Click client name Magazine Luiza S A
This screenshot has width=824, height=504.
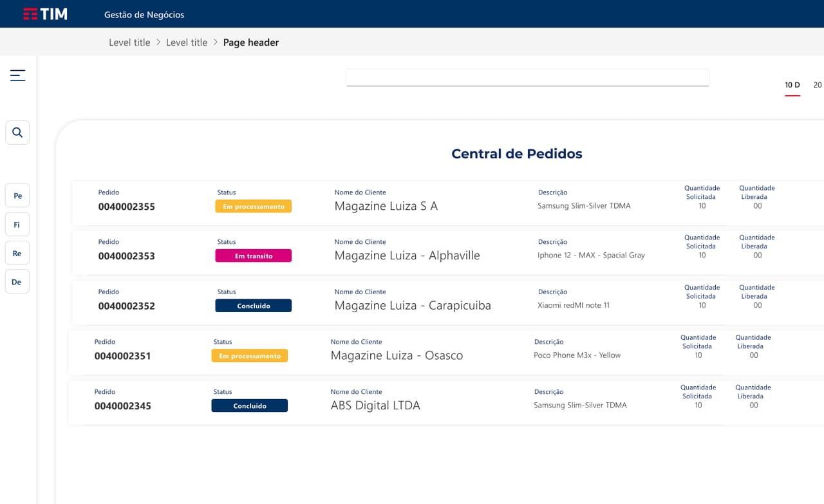coord(386,206)
